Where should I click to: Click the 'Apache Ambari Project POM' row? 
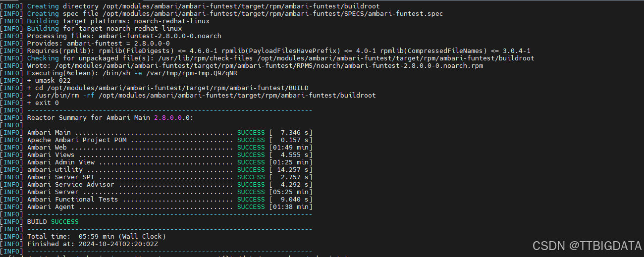(156, 140)
